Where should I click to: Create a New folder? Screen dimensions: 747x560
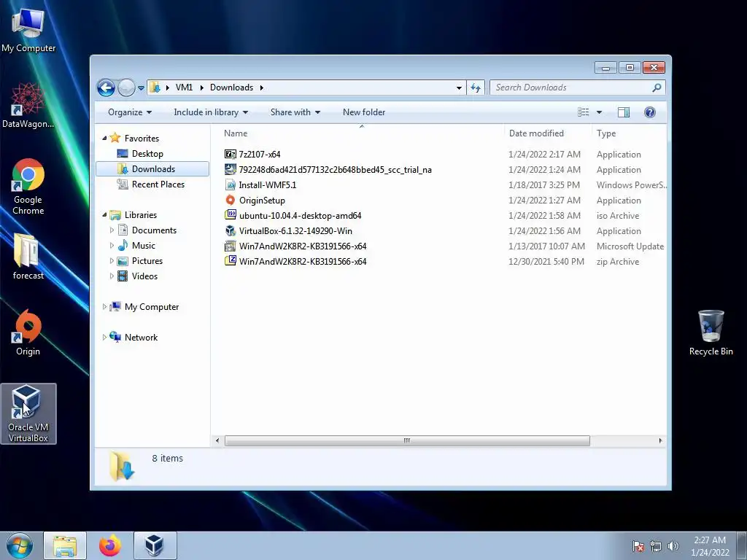tap(364, 112)
